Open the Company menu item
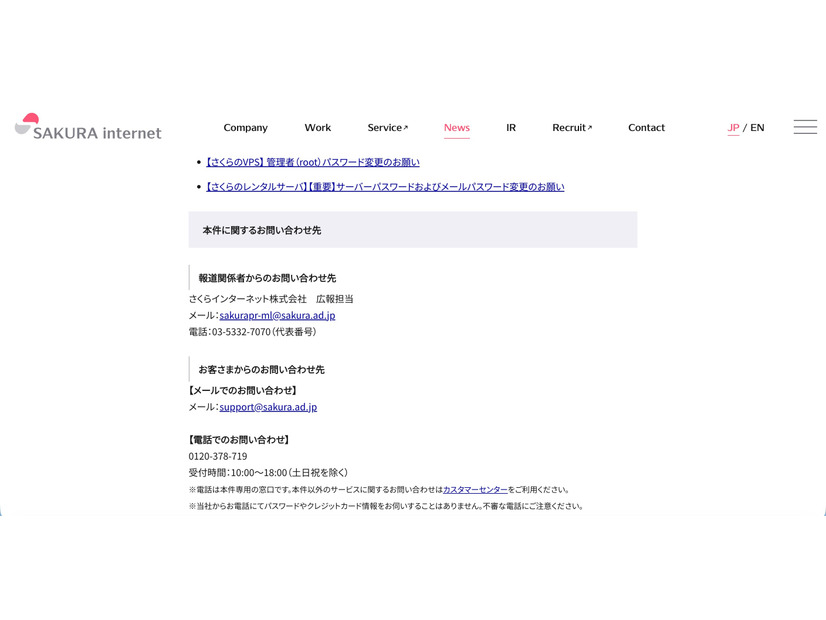The height and width of the screenshot is (620, 826). pyautogui.click(x=245, y=127)
